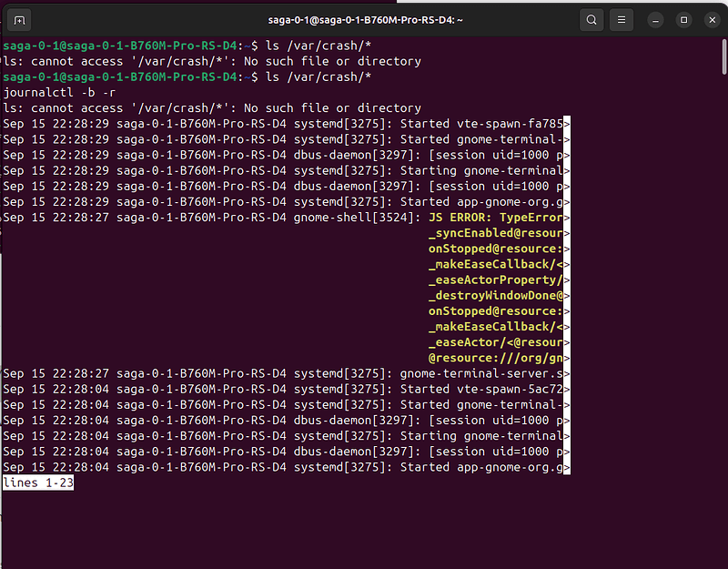Close the terminal window
Image resolution: width=728 pixels, height=569 pixels.
point(713,19)
